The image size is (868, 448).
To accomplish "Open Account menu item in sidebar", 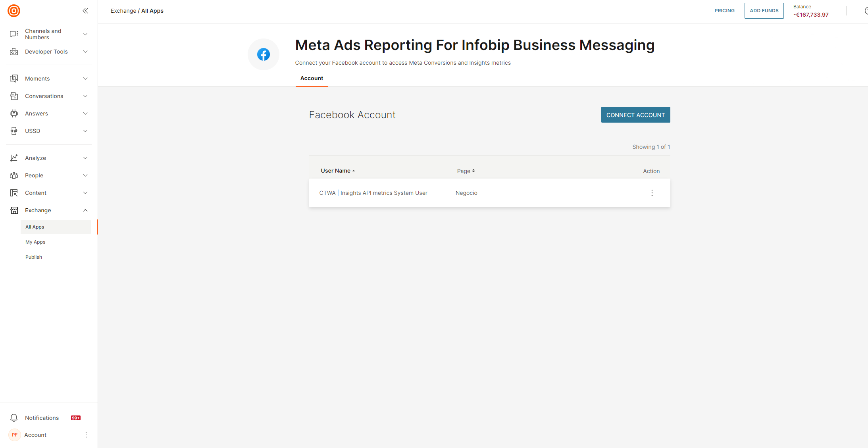I will (35, 435).
